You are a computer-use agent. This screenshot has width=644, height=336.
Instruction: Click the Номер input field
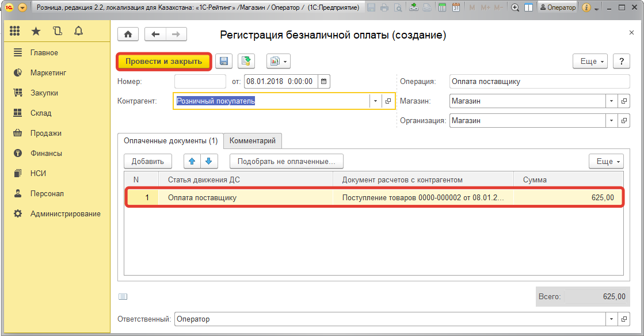pos(200,82)
